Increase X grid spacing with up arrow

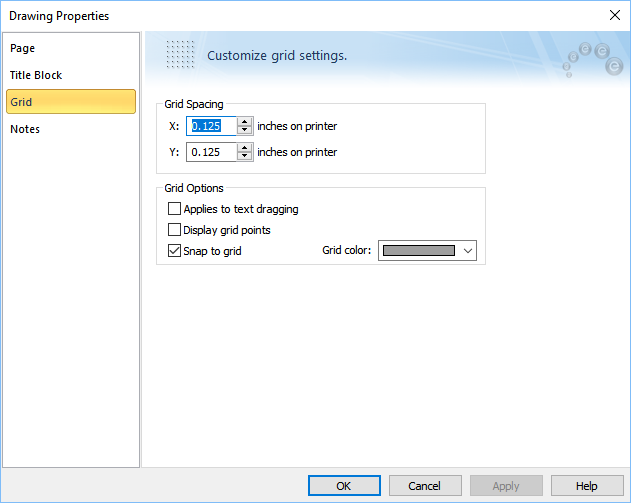[244, 122]
